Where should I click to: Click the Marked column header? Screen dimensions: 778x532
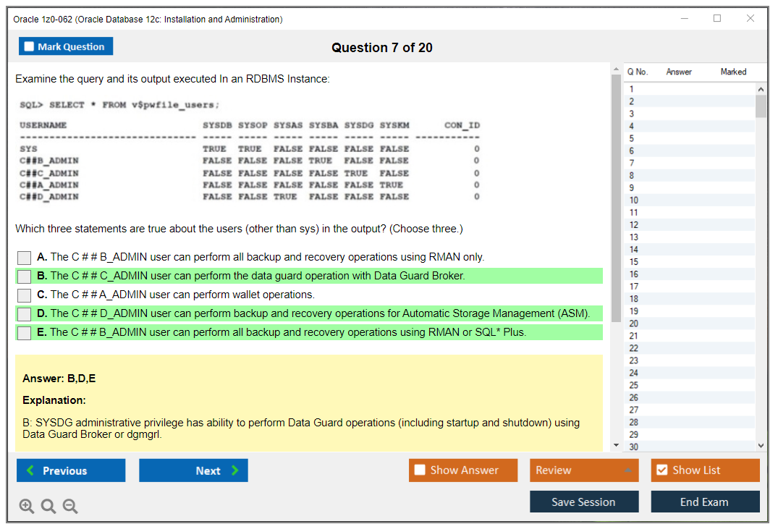click(732, 72)
